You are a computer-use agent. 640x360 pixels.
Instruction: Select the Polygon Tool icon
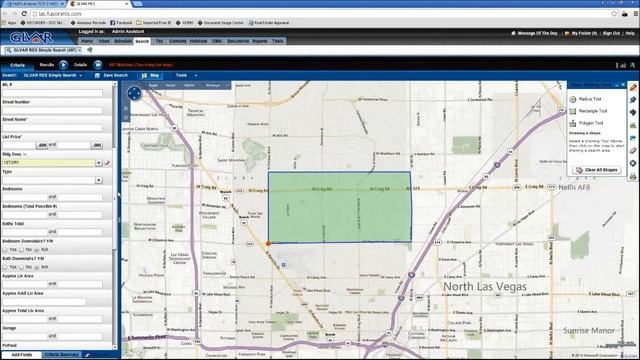573,123
